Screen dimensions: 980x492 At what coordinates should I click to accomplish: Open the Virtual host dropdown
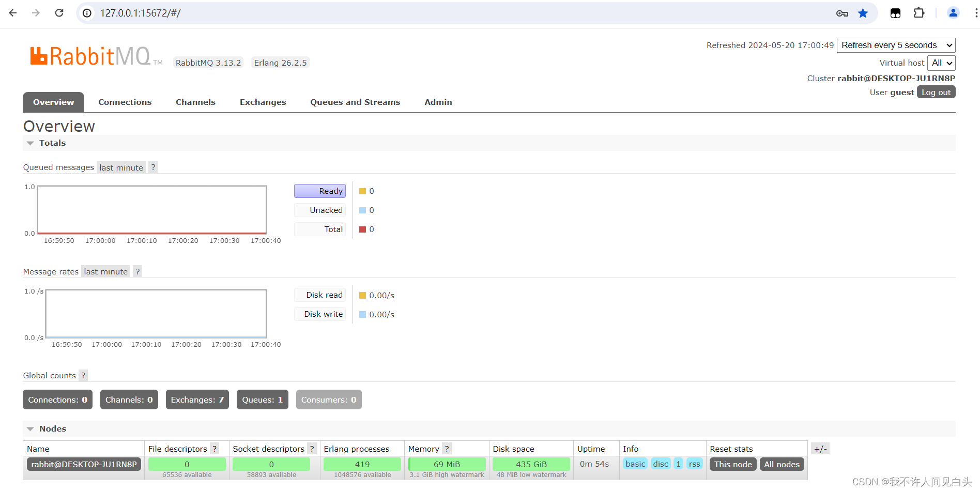click(941, 63)
